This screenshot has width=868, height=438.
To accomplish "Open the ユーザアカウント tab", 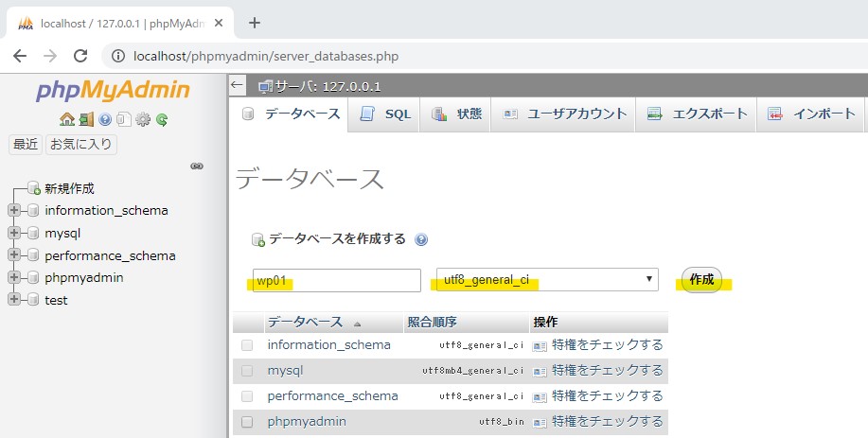I will (563, 114).
